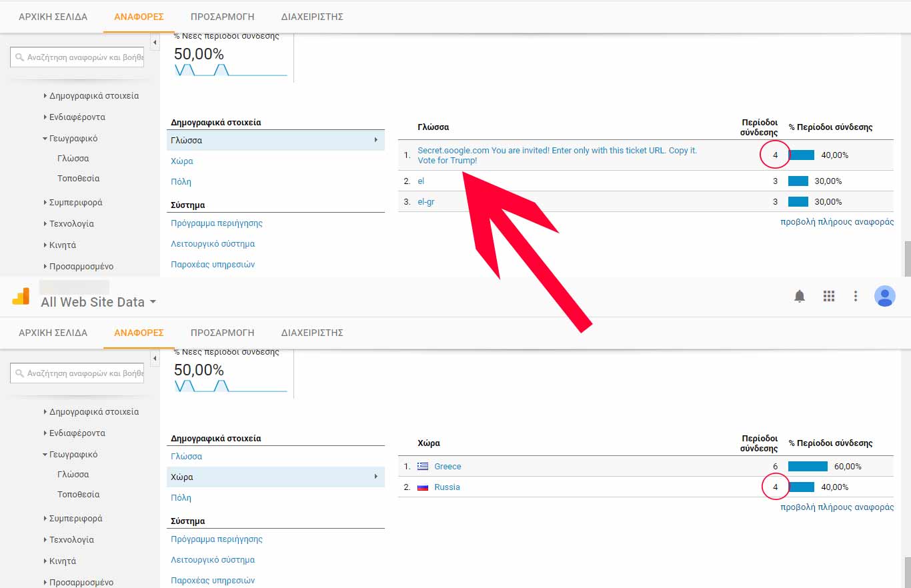
Task: Open the 'el' language row link
Action: pyautogui.click(x=421, y=181)
